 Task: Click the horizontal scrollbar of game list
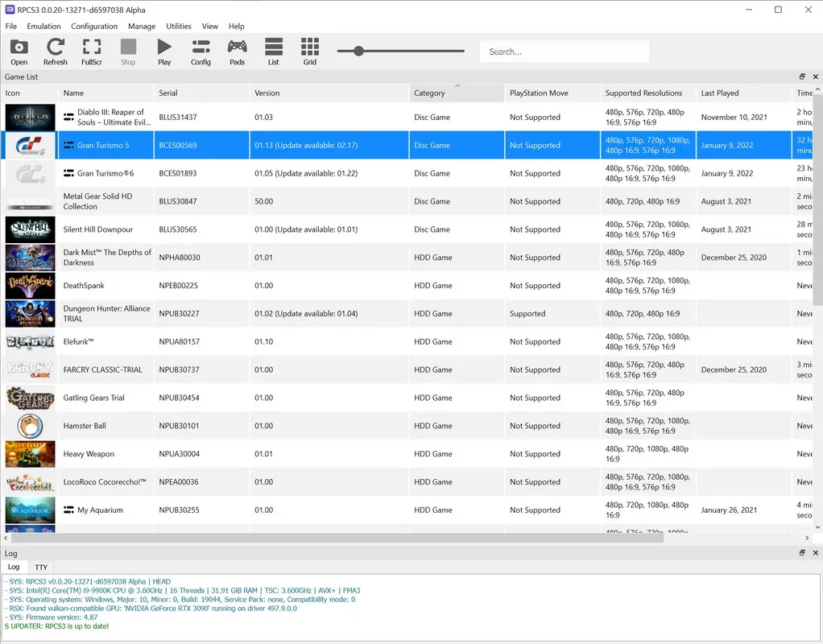coord(337,538)
